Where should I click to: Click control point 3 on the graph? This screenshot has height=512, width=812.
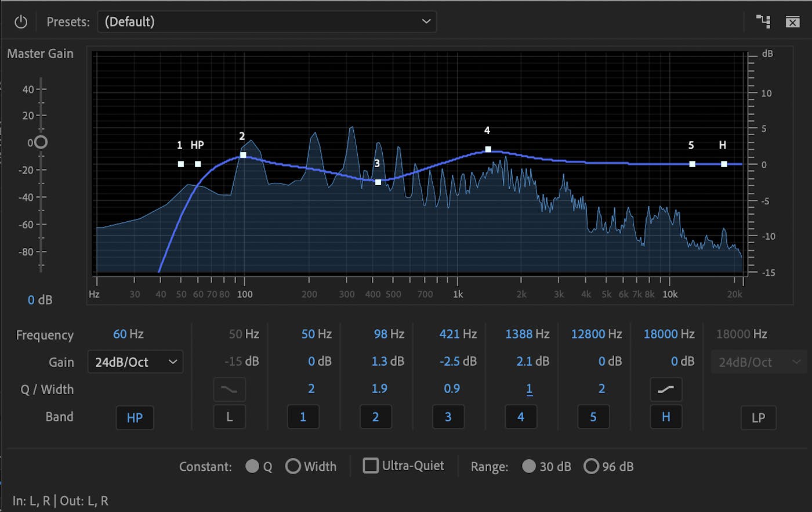[x=378, y=182]
